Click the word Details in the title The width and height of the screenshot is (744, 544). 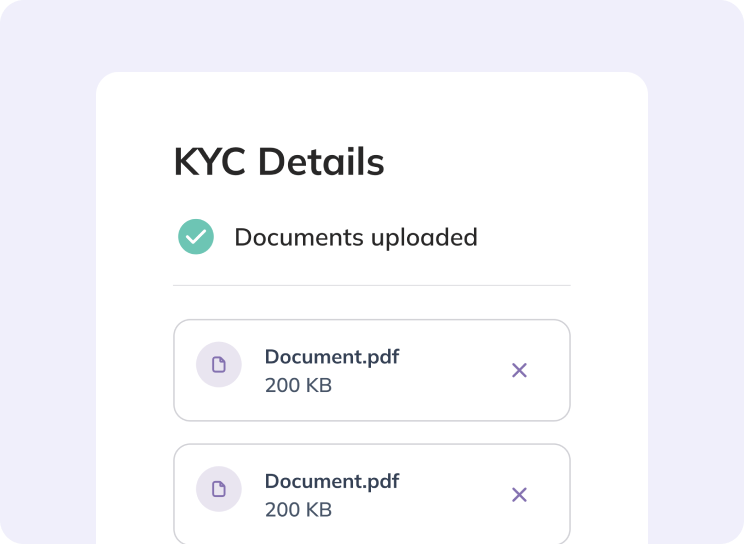point(321,162)
